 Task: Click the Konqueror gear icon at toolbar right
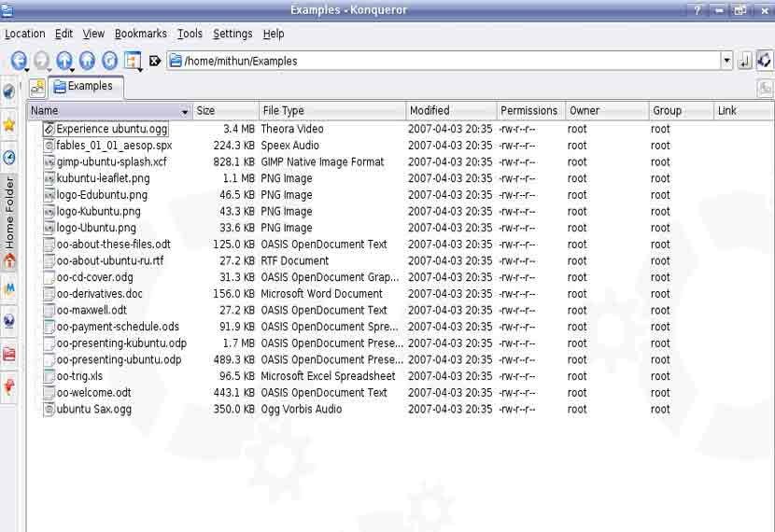click(x=764, y=61)
